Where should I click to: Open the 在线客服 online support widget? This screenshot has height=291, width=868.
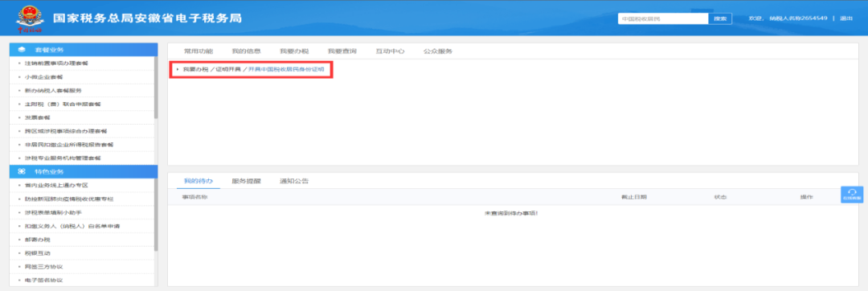tap(852, 195)
